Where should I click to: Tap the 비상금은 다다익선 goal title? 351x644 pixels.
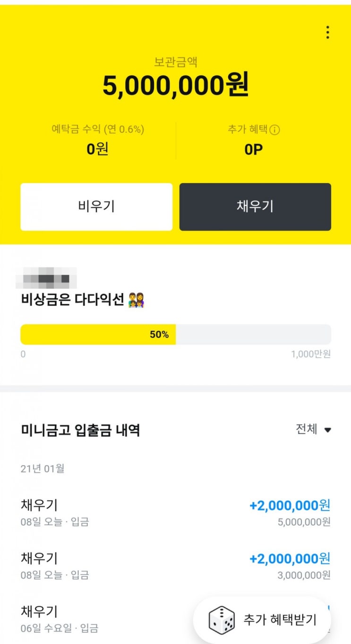point(73,300)
